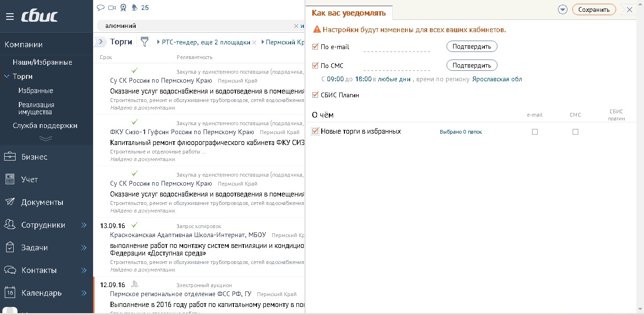Image resolution: width=644 pixels, height=315 pixels.
Task: Disable the По СМС checkbox
Action: pyautogui.click(x=315, y=66)
